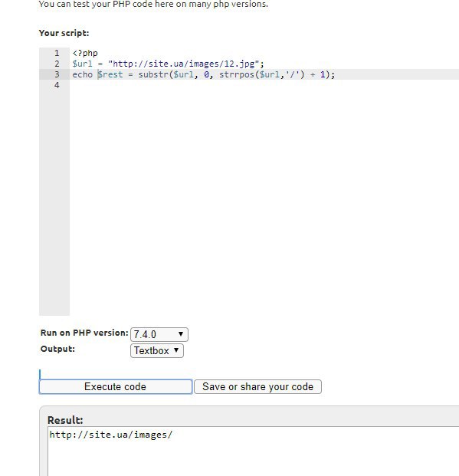Click the substr function call
Image resolution: width=459 pixels, height=476 pixels.
click(153, 74)
